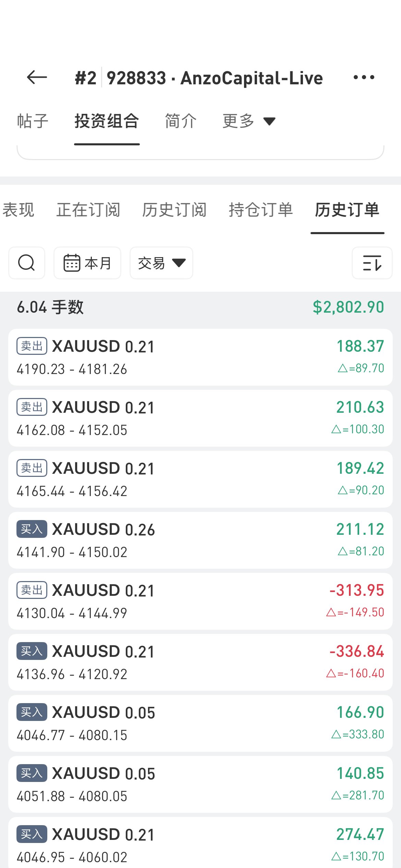Open the 正在订阅 sub-tab

click(88, 209)
